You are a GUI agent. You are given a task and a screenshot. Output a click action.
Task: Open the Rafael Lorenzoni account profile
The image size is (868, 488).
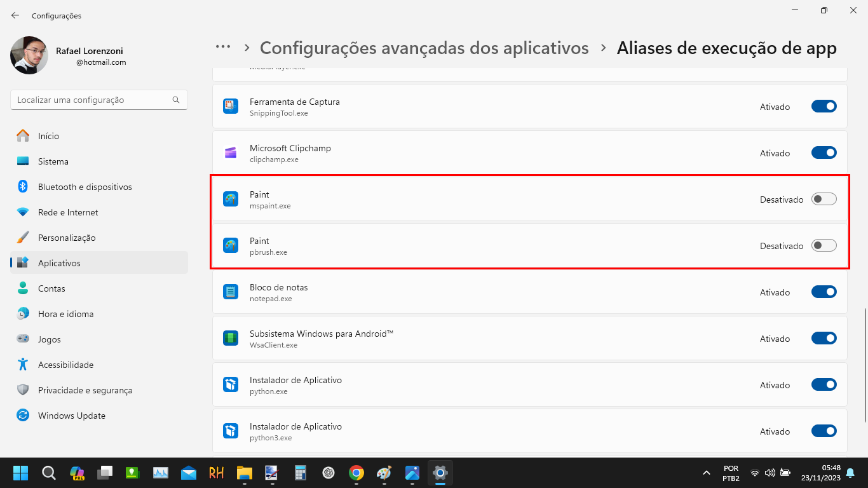[x=69, y=55]
